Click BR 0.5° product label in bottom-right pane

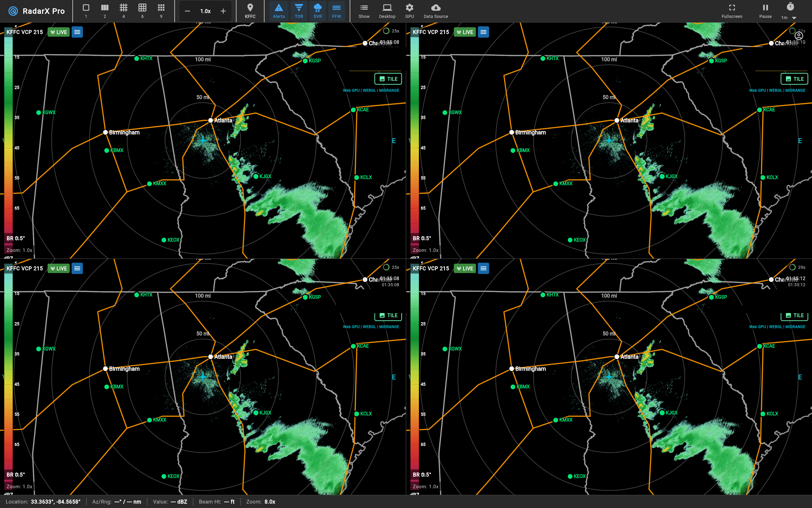pos(422,474)
